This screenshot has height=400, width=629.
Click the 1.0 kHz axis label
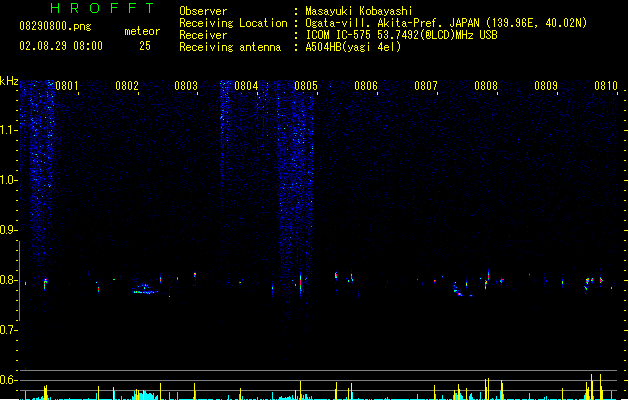(x=7, y=180)
